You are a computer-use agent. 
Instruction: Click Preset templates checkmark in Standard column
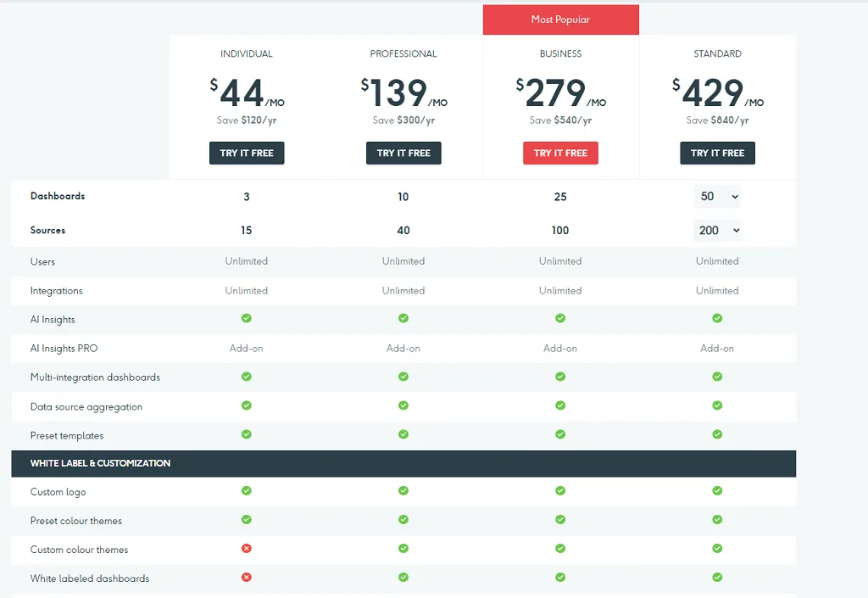[x=717, y=434]
